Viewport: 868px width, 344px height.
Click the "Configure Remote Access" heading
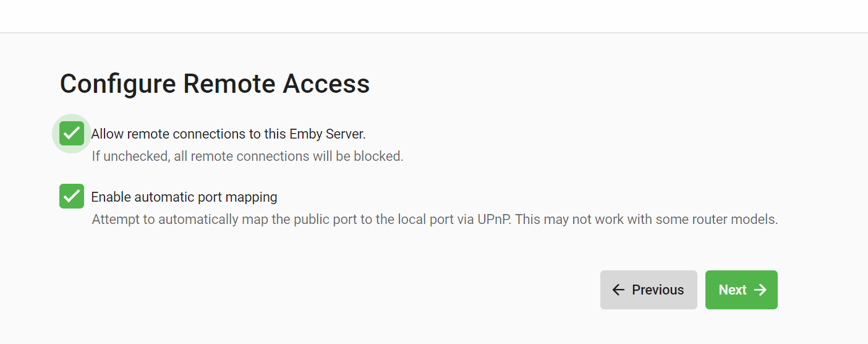[215, 84]
